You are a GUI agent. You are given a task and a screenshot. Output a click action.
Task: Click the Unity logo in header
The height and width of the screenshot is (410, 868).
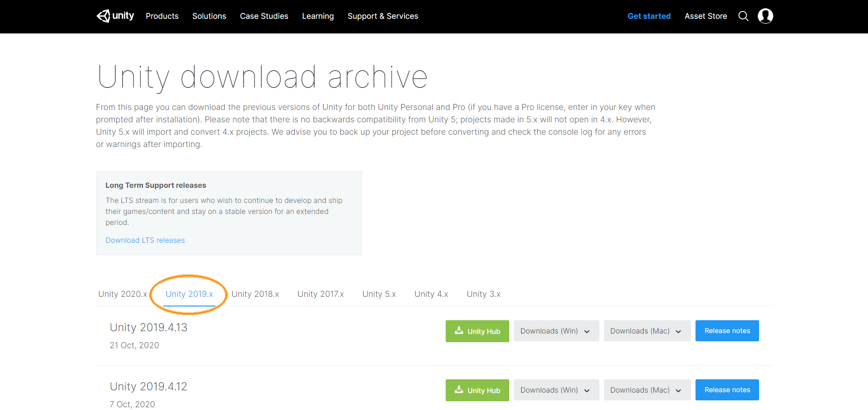click(x=115, y=16)
